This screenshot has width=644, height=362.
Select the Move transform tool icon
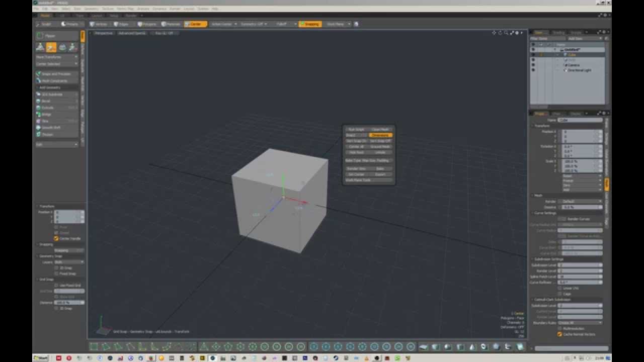[x=40, y=47]
